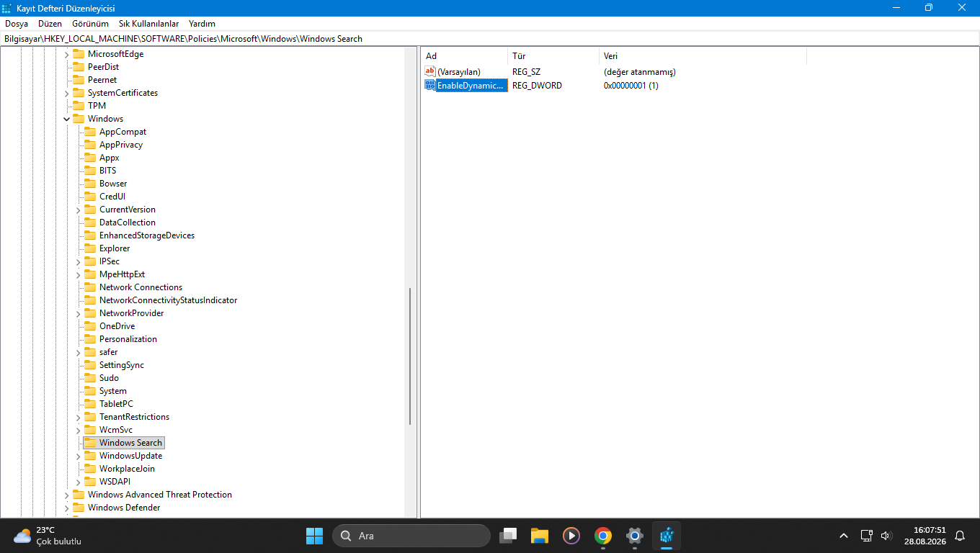
Task: Open the Dosya menu
Action: [17, 24]
